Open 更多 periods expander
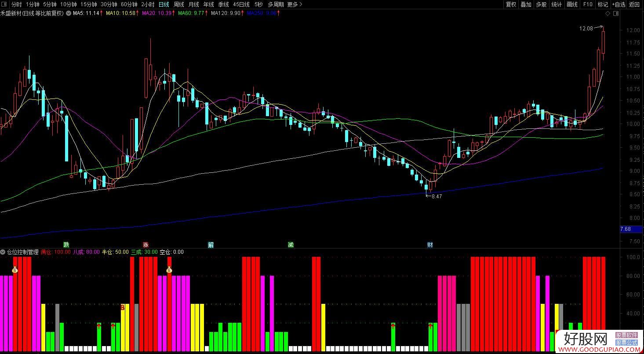Screen dimensions: 644x354 click(295, 4)
